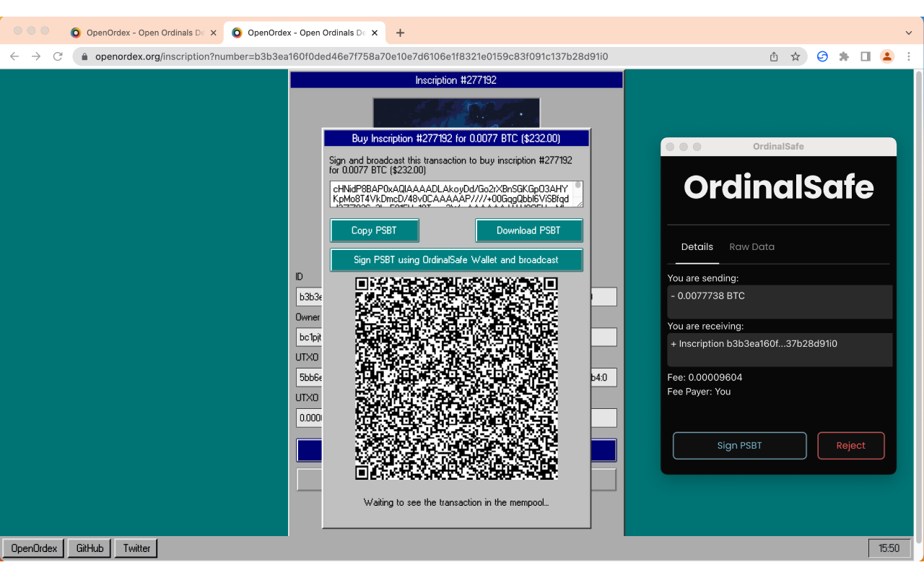Open the Chrome three-dot menu
Screen dimensions: 924x578
click(x=909, y=56)
